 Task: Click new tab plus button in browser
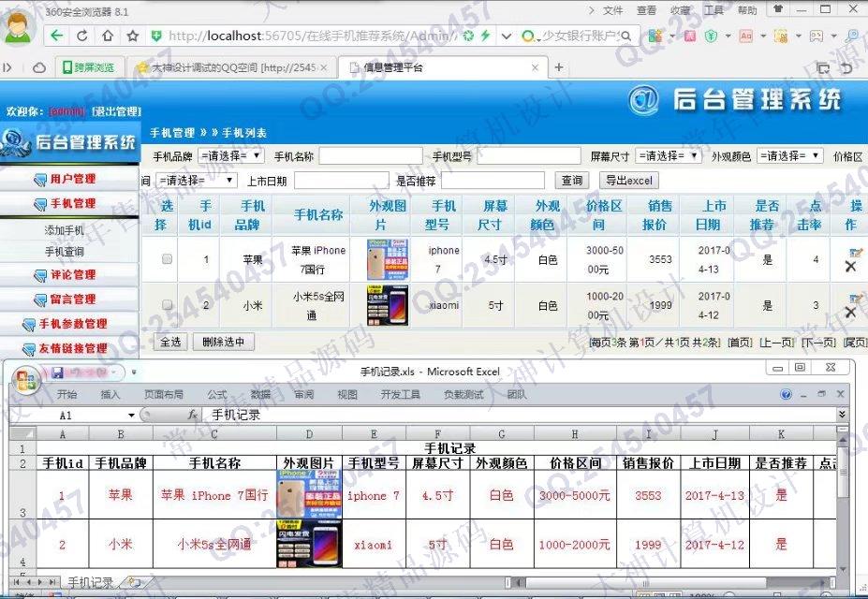click(x=559, y=67)
